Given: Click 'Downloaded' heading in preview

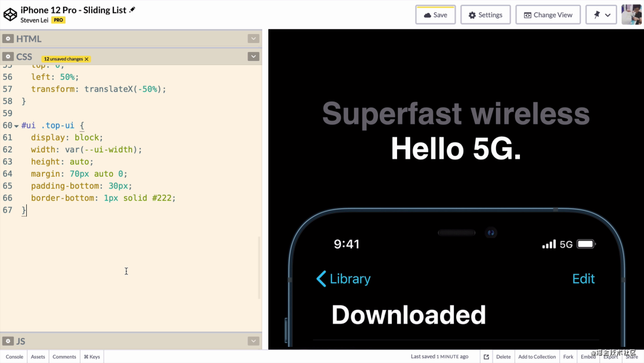Looking at the screenshot, I should 408,315.
